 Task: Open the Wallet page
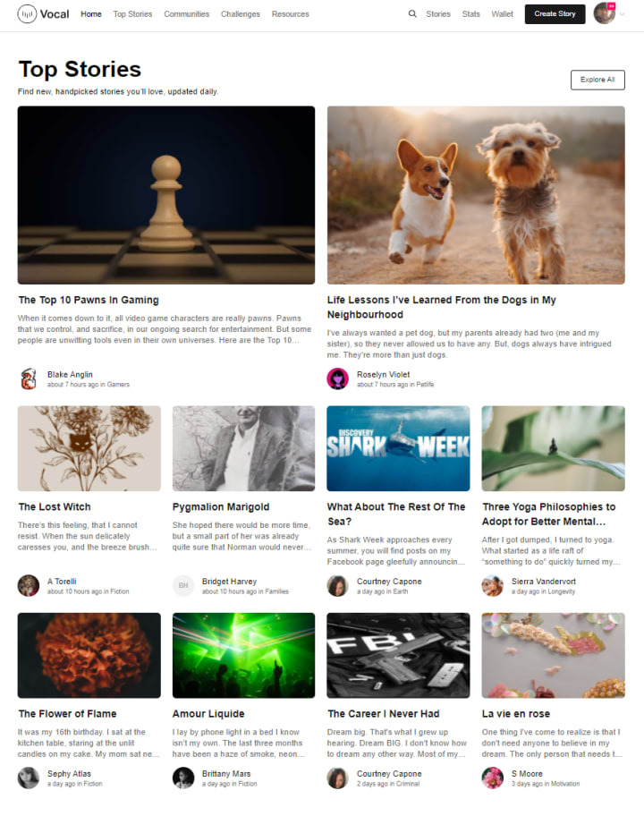pos(502,14)
